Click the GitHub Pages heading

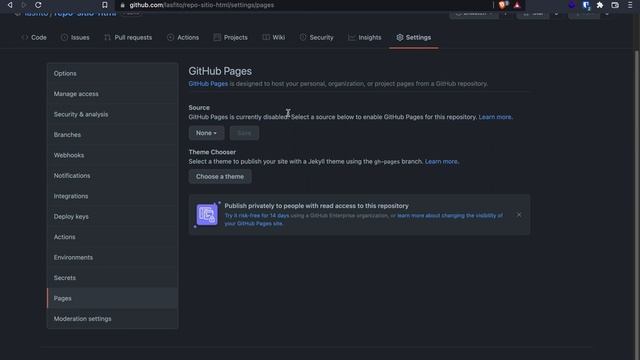(220, 71)
